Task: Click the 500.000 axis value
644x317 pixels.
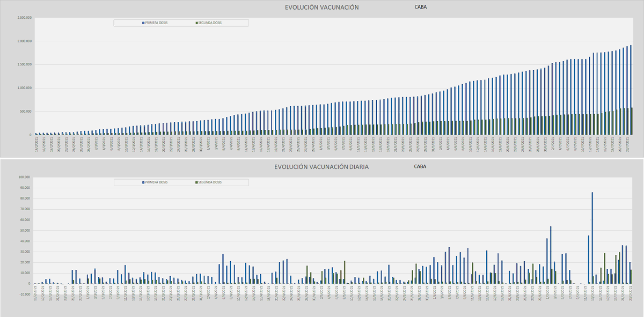Action: pos(26,112)
